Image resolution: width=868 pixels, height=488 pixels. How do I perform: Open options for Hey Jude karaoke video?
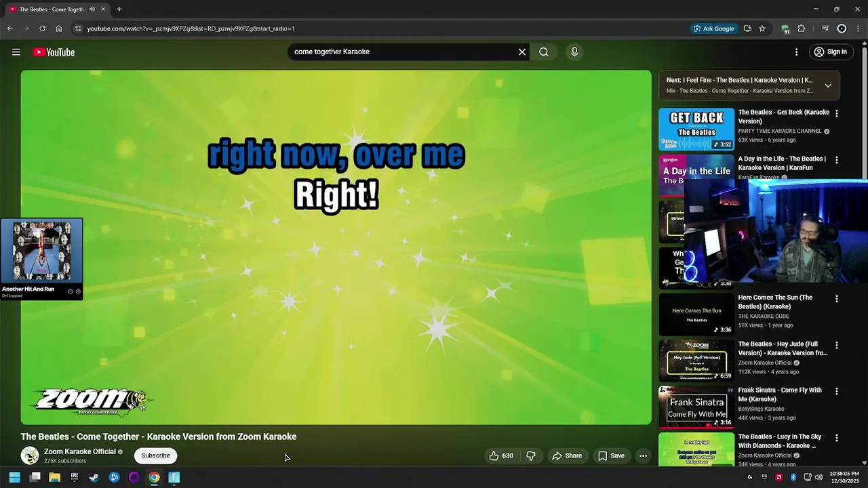coord(836,345)
